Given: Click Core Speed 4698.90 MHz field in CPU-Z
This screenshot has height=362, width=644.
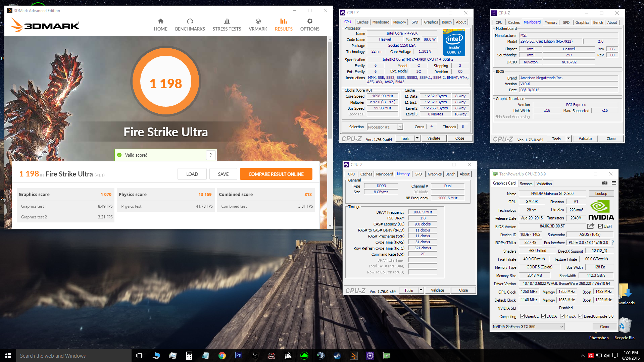Looking at the screenshot, I should 383,96.
